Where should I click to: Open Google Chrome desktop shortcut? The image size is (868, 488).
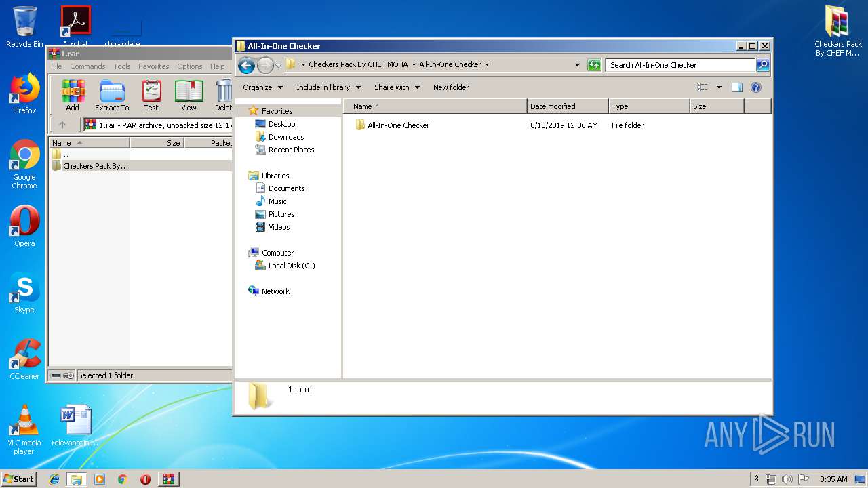pyautogui.click(x=24, y=164)
